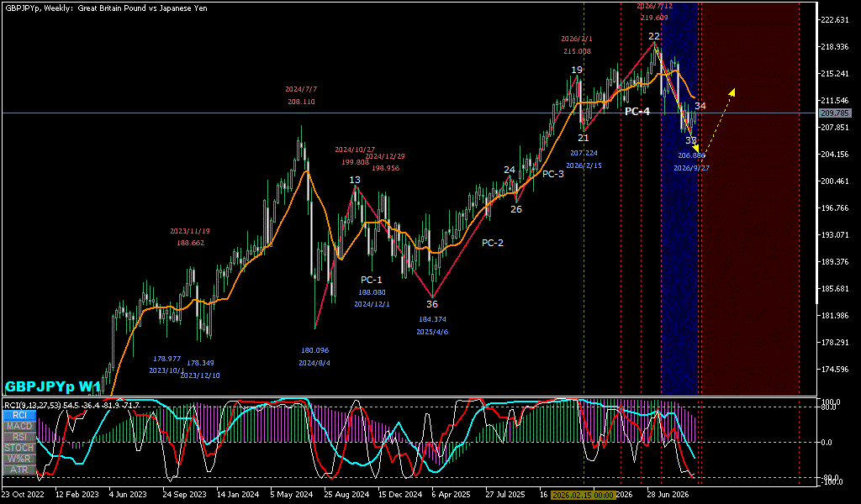This screenshot has height=504, width=861.
Task: Click the bar count 34 label
Action: click(700, 106)
